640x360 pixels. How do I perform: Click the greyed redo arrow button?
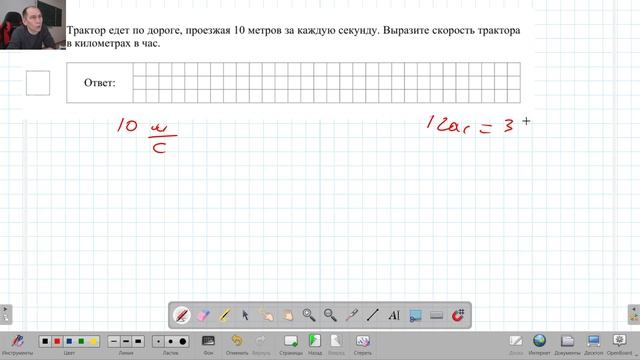tap(261, 345)
